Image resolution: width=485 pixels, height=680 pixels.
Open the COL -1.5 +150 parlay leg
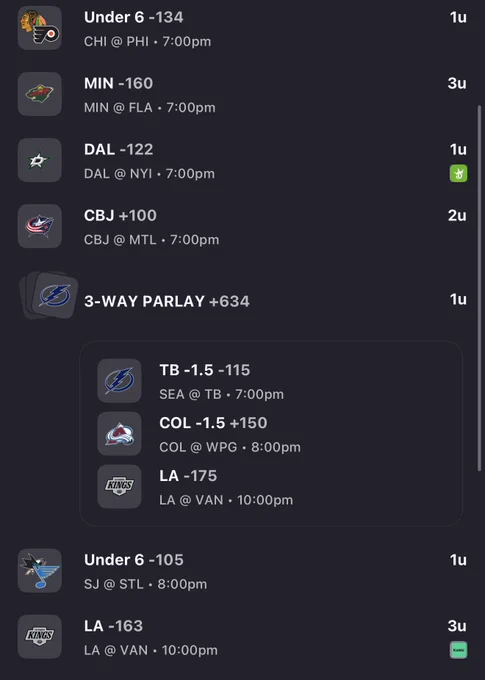coord(271,434)
